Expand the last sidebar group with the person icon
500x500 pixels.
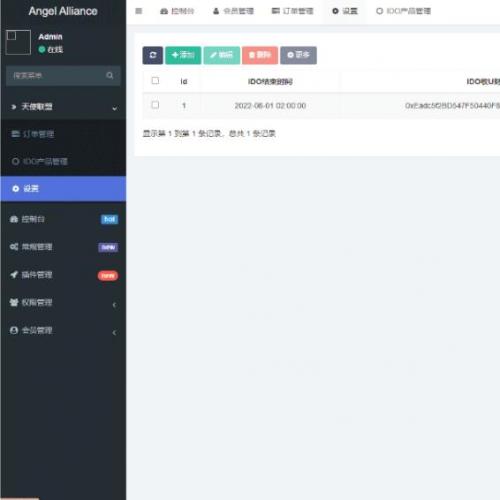click(x=63, y=330)
